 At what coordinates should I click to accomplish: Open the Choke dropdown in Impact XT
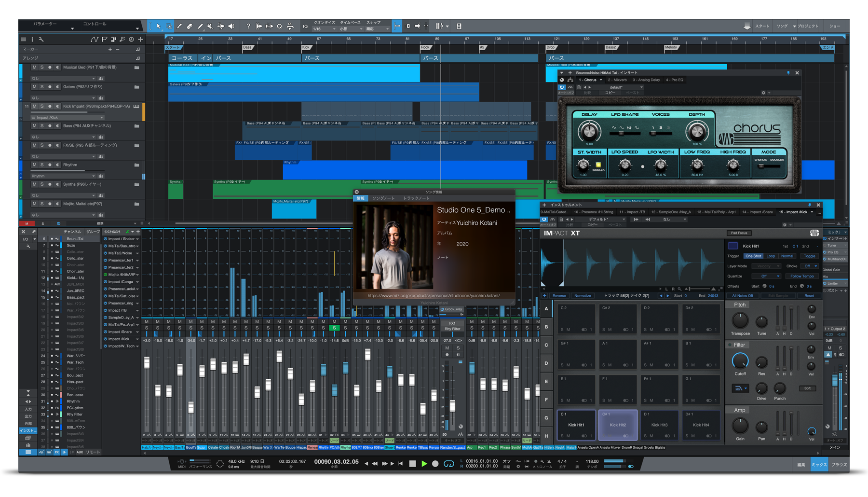[809, 266]
